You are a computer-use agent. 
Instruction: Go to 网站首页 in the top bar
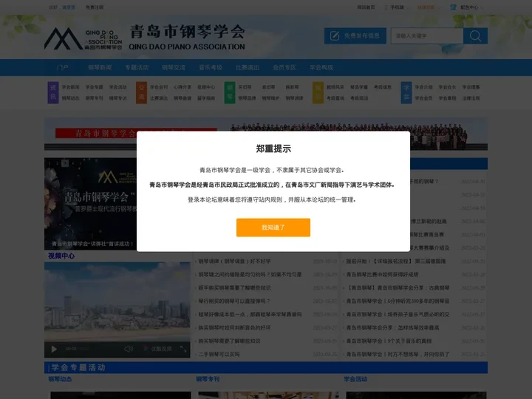click(x=366, y=7)
